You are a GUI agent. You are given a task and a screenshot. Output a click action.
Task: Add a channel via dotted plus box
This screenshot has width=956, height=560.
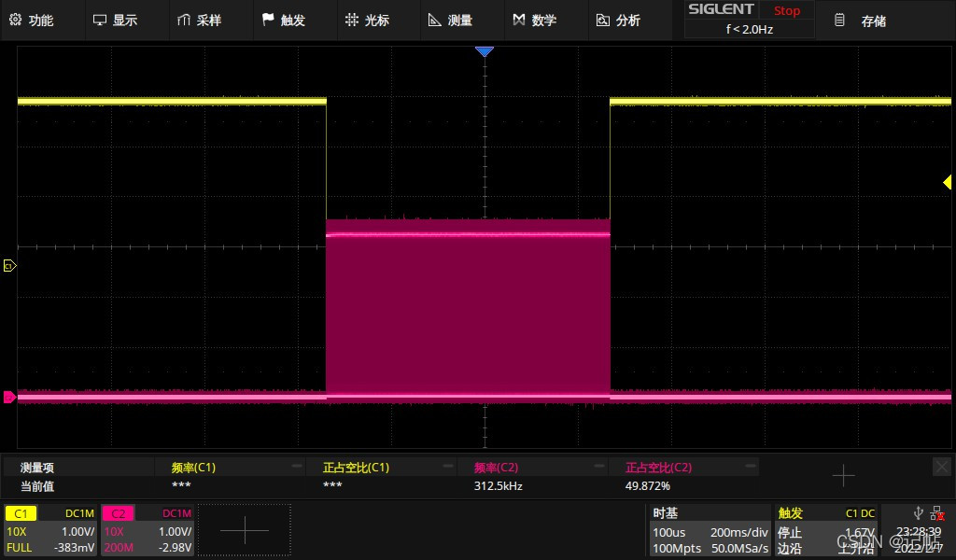point(245,529)
